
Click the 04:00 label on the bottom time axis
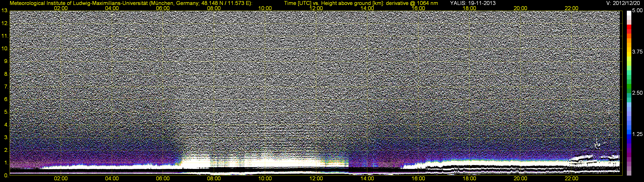pos(112,179)
